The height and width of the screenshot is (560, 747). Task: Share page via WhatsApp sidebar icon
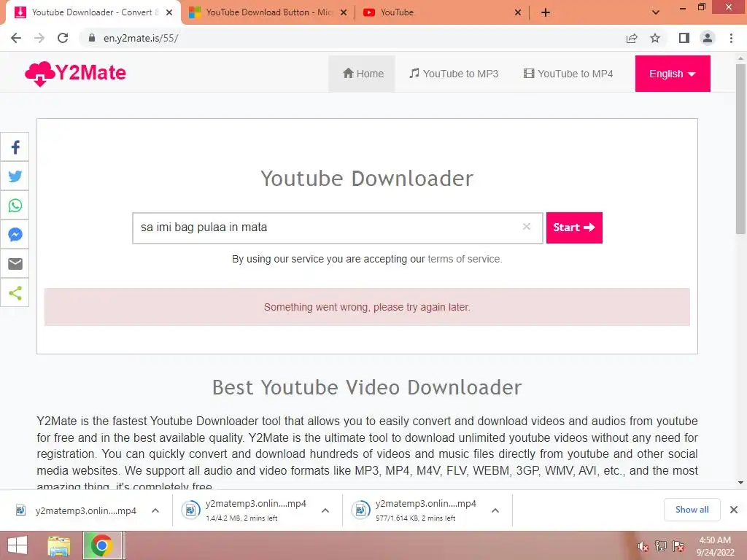tap(15, 205)
